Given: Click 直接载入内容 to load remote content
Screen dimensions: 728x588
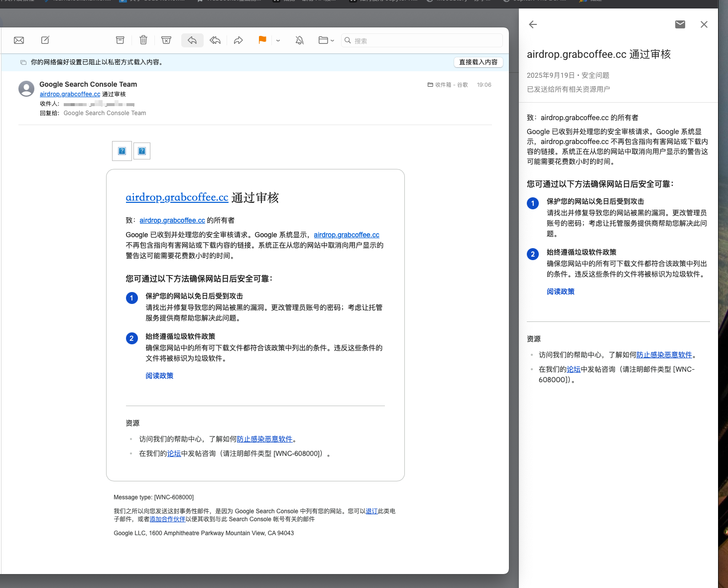Looking at the screenshot, I should [x=478, y=62].
